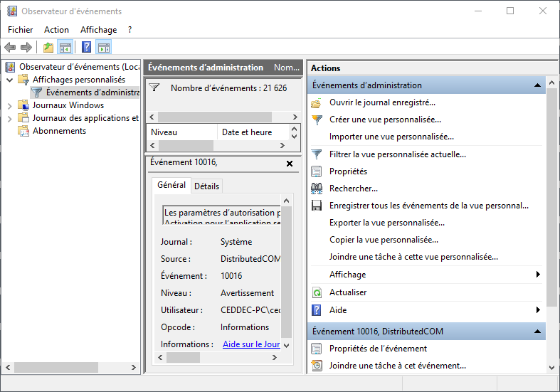Expand Journaux des applications tree node
The width and height of the screenshot is (560, 392).
(x=10, y=118)
